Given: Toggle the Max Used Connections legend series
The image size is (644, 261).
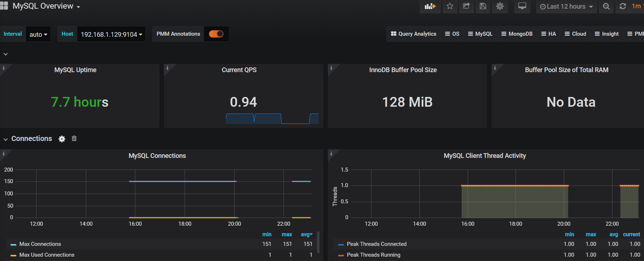Looking at the screenshot, I should click(47, 255).
